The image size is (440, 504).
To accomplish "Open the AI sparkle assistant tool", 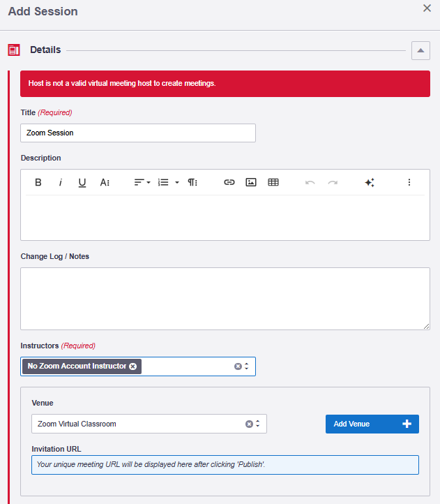I will click(x=370, y=182).
